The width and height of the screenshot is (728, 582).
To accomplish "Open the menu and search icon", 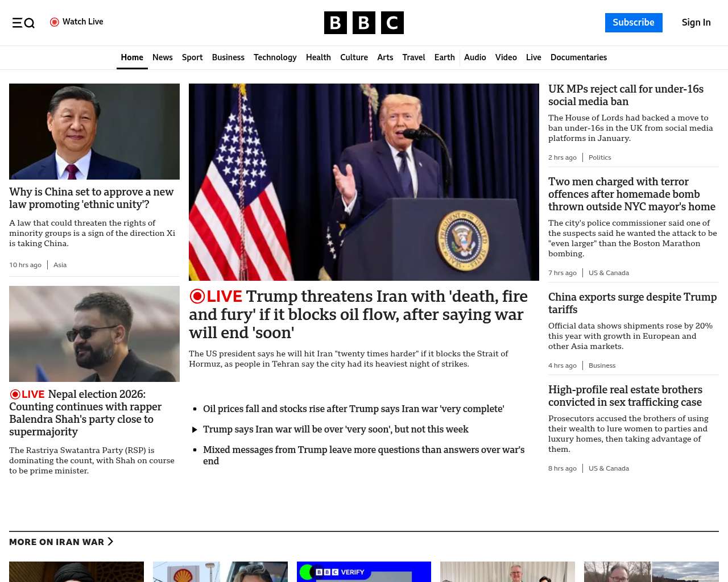I will tap(23, 23).
